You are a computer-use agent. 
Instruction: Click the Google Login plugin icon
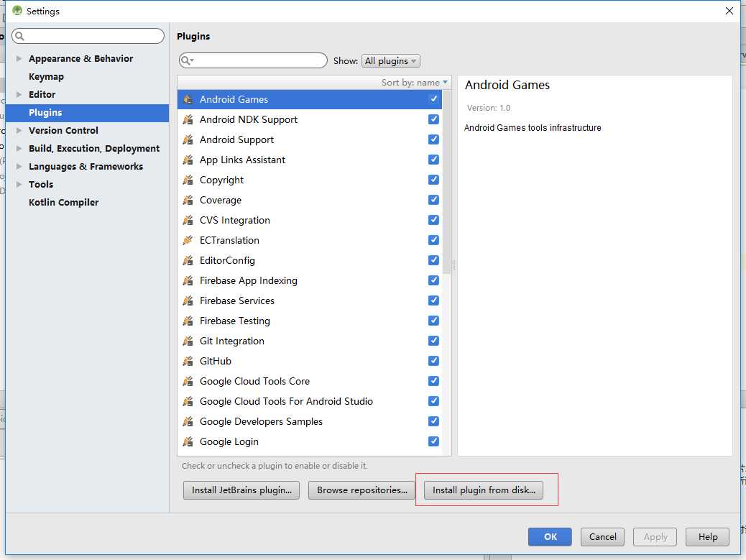coord(188,441)
